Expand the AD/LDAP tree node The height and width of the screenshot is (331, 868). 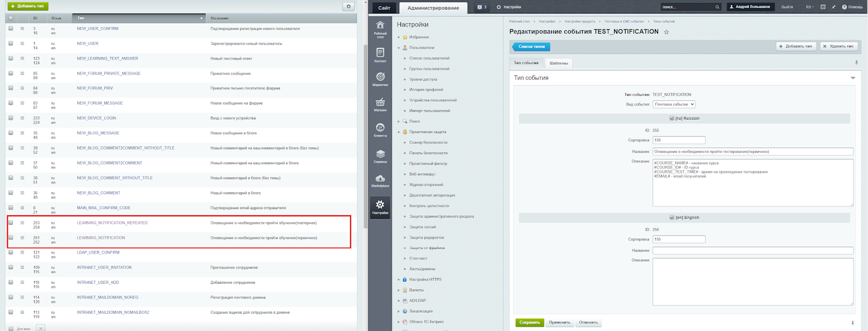coord(399,301)
